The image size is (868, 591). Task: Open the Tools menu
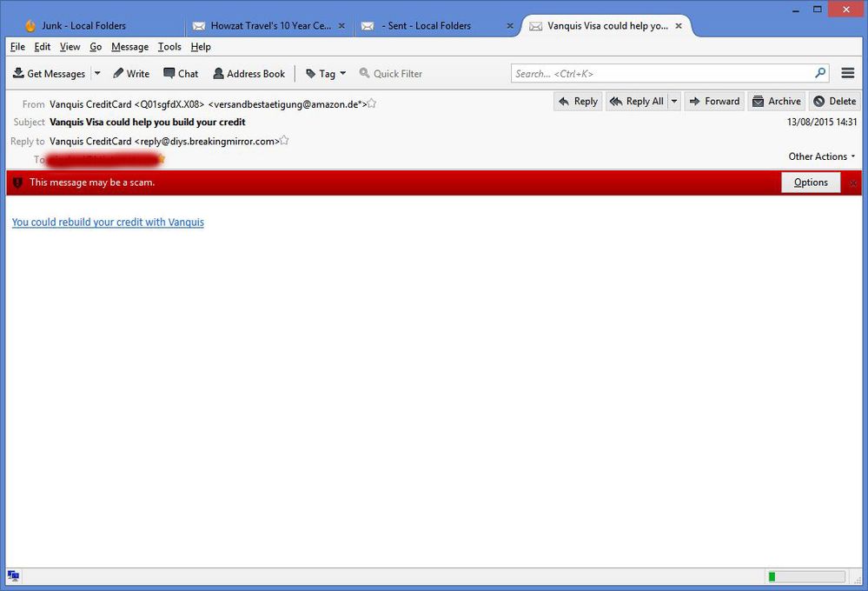click(169, 47)
